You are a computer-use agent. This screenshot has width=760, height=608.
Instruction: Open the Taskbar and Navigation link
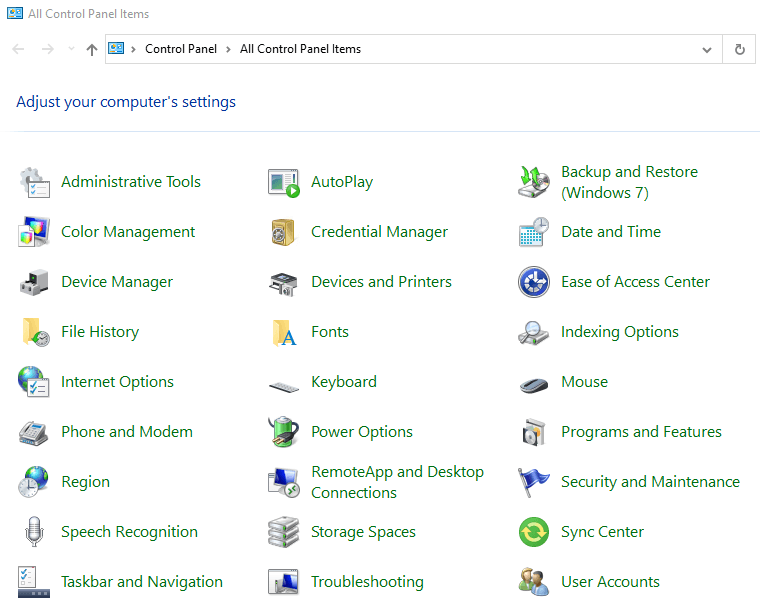142,582
